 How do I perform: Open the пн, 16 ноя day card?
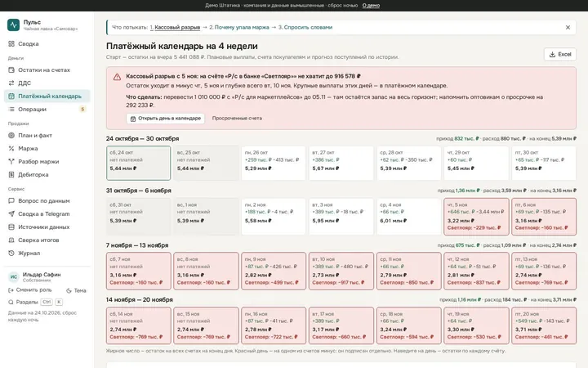tap(274, 325)
